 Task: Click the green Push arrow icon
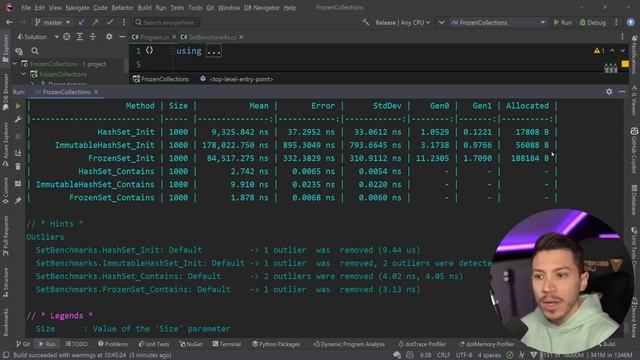click(95, 22)
